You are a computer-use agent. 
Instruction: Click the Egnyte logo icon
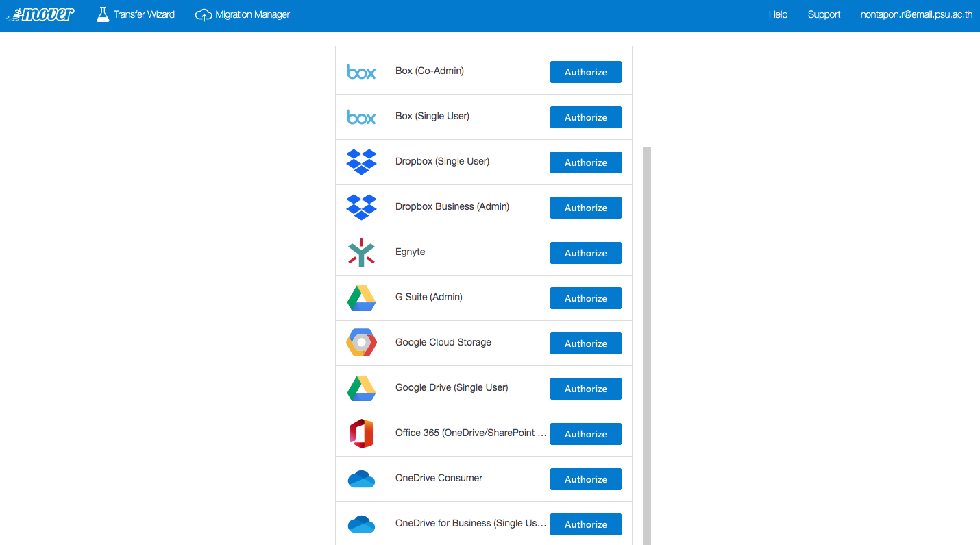pos(361,252)
